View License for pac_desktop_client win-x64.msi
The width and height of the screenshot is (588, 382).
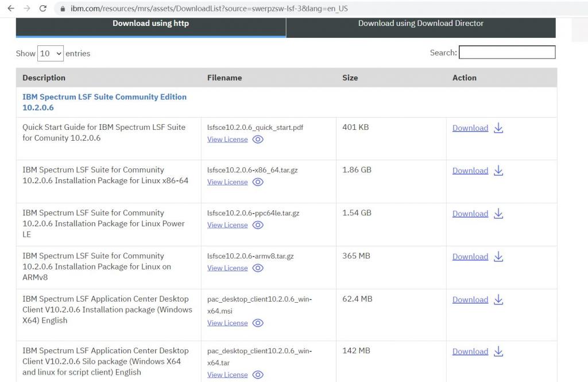[227, 323]
